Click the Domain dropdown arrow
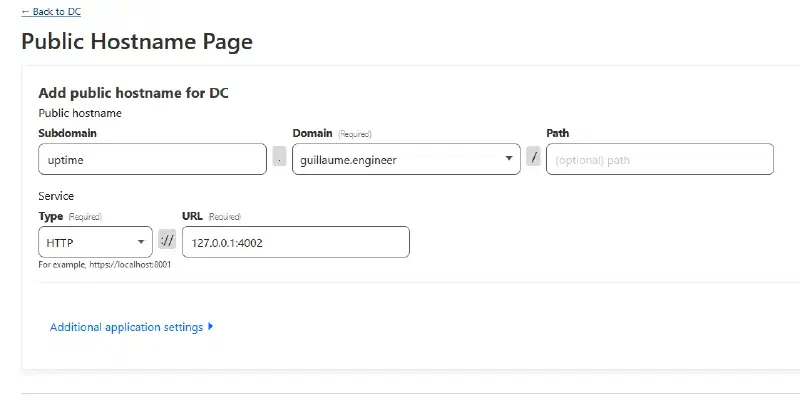The height and width of the screenshot is (403, 800). click(x=509, y=158)
